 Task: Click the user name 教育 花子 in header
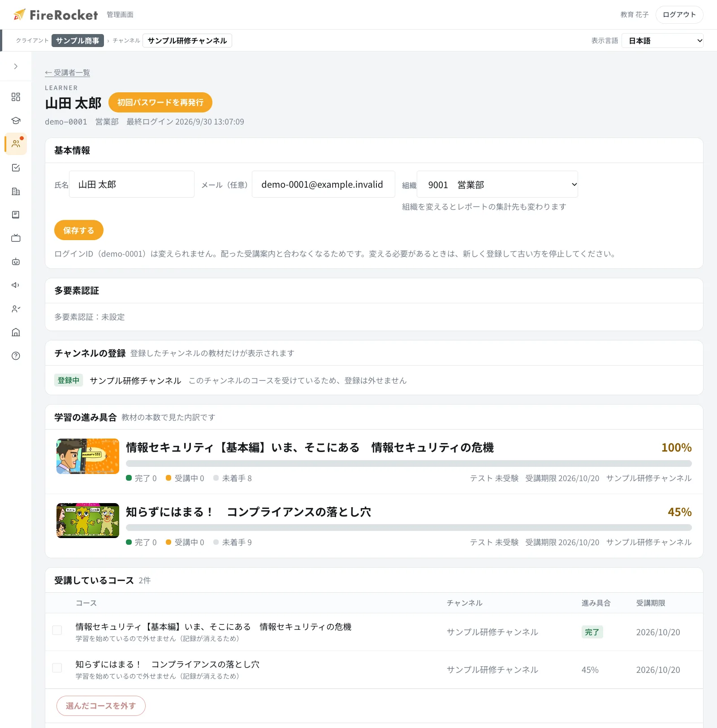(x=635, y=15)
